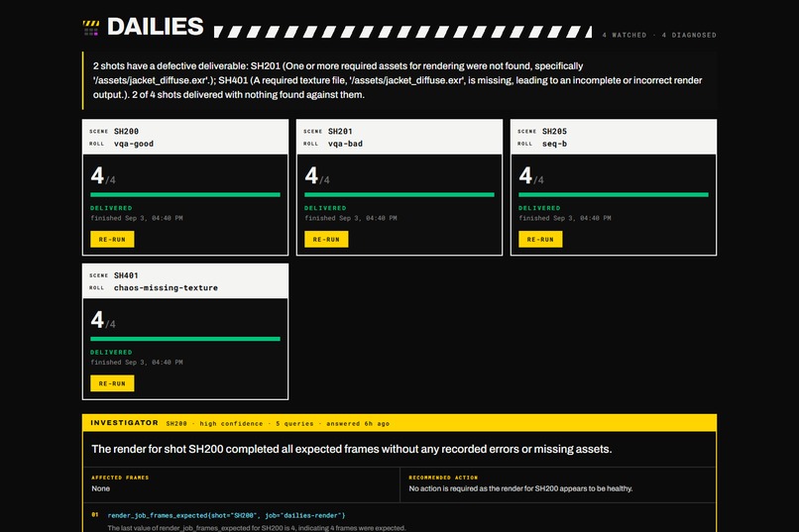This screenshot has height=532, width=799.
Task: Click the defective deliverable summary banner
Action: 399,80
